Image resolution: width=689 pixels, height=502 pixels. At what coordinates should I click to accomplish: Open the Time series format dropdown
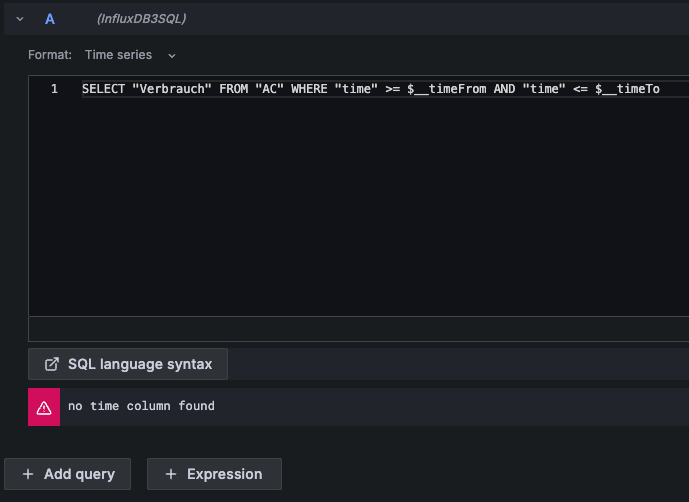pos(130,55)
